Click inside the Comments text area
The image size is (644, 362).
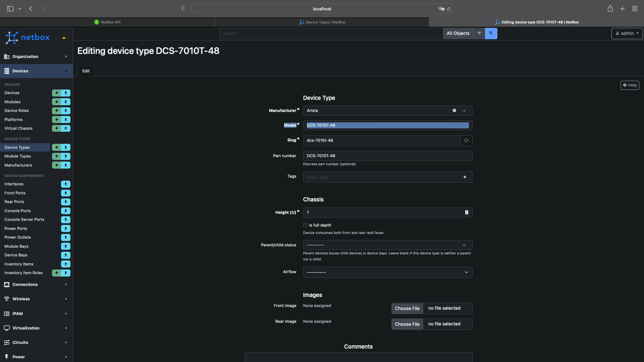point(358,359)
